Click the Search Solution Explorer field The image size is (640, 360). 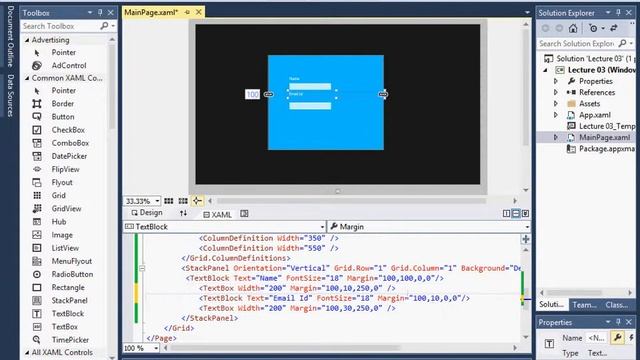point(577,43)
